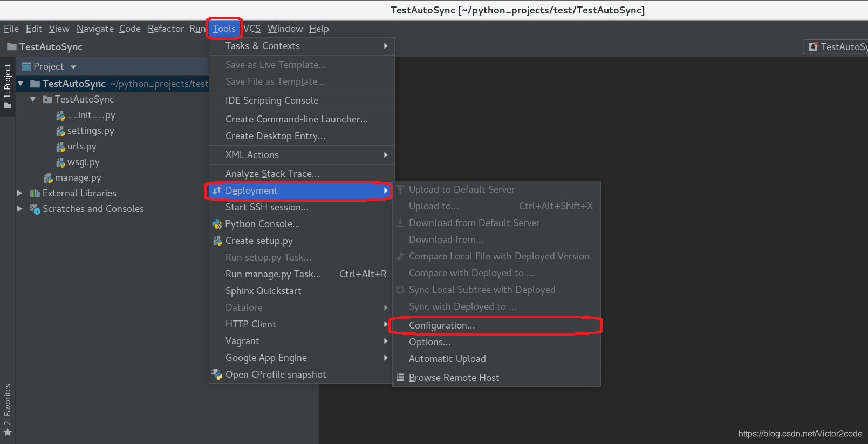Click Project view panel icon
868x444 pixels.
[26, 67]
